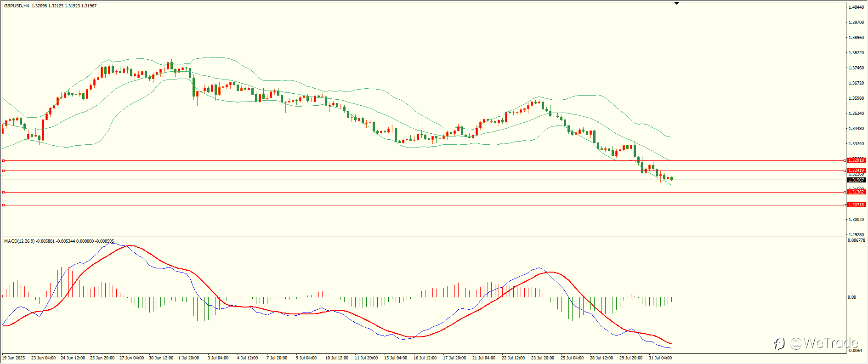Click the 0.00 level on the MACD scale

point(852,297)
